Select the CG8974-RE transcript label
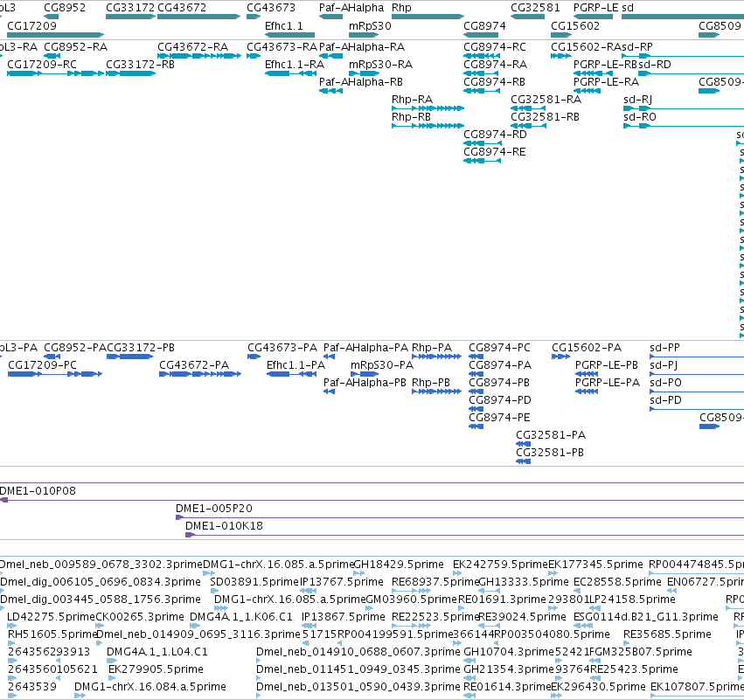Image resolution: width=744 pixels, height=700 pixels. pos(495,152)
